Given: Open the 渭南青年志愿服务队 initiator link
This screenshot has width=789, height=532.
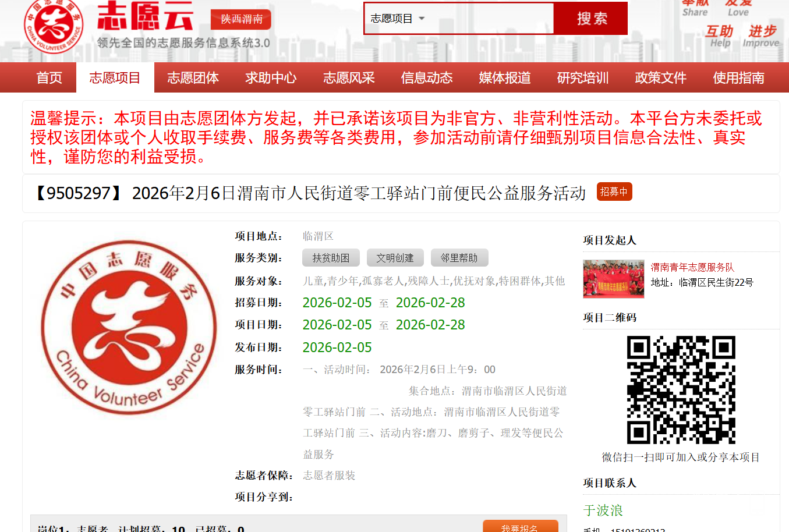Looking at the screenshot, I should (692, 268).
